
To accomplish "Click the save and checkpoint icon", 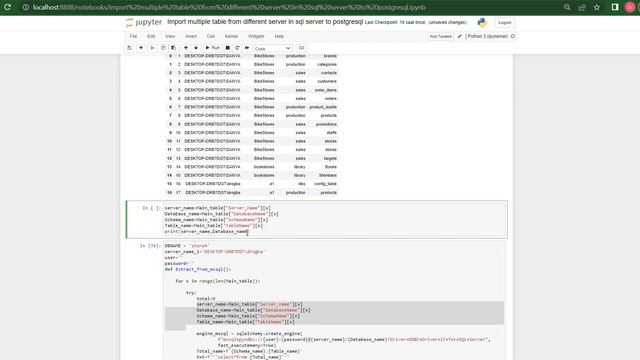I will 129,48.
